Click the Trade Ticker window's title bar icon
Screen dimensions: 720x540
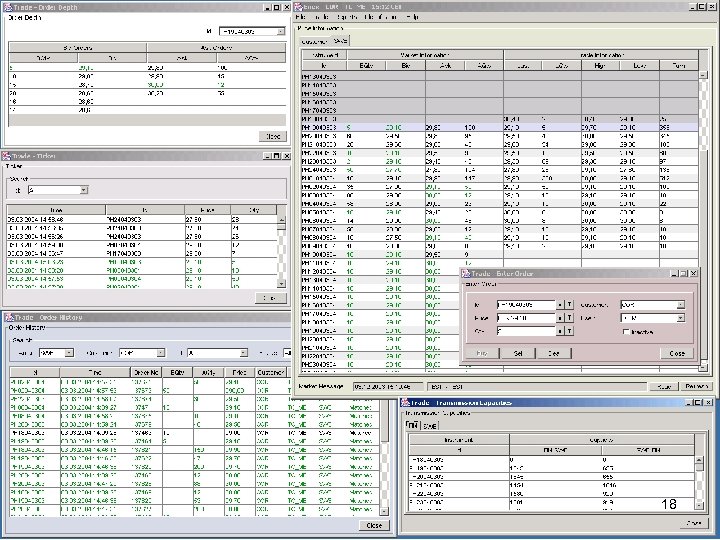[x=8, y=156]
